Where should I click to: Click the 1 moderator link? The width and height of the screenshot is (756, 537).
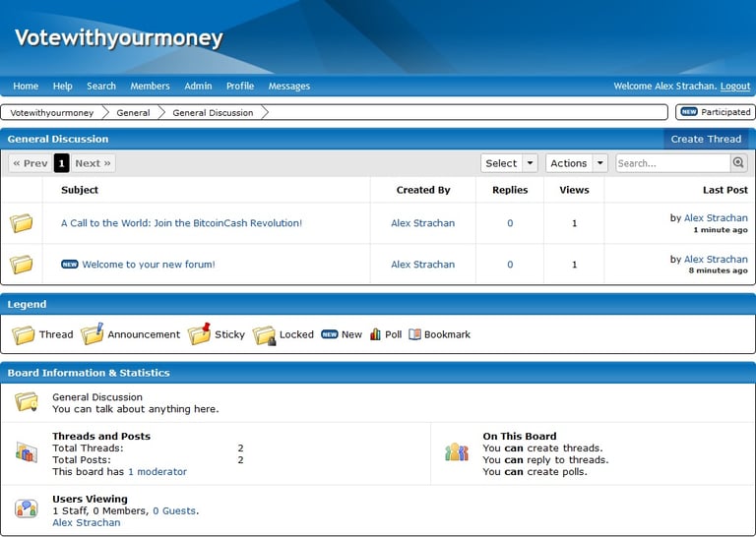(157, 471)
